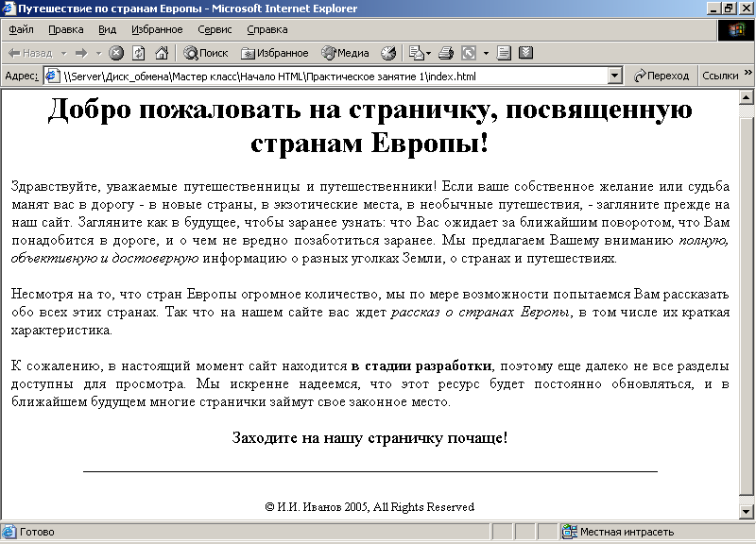Click the copyright line 'И.И. Иванов 2005'
756x544 pixels.
[369, 507]
